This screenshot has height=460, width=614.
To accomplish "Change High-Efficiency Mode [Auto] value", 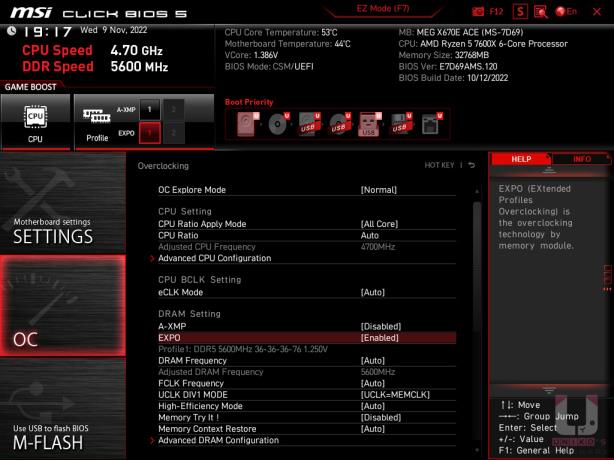I will point(372,406).
